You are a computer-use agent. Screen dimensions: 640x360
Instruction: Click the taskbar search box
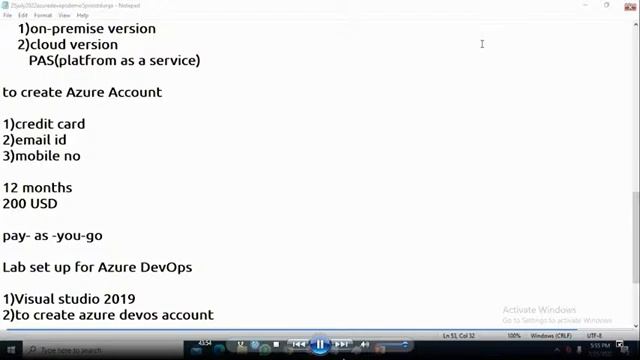104,350
